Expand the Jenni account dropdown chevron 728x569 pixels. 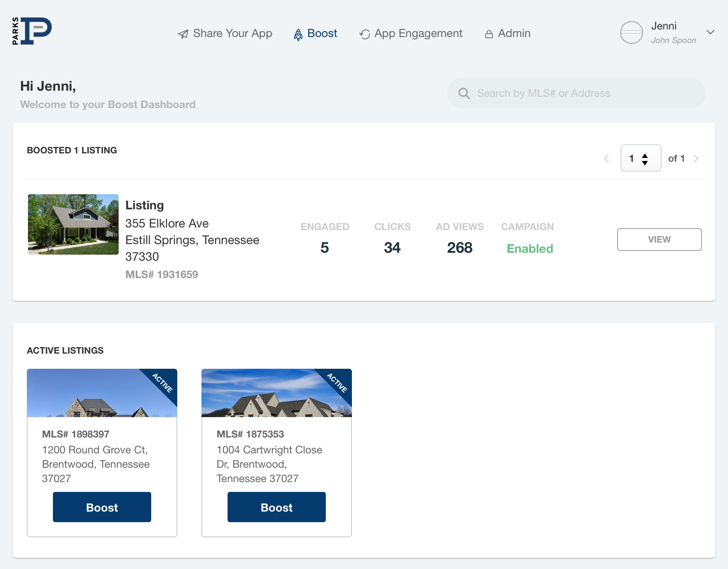(710, 32)
